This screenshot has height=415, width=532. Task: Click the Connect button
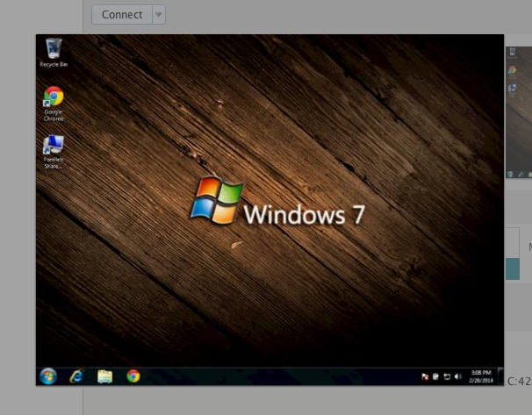(122, 15)
